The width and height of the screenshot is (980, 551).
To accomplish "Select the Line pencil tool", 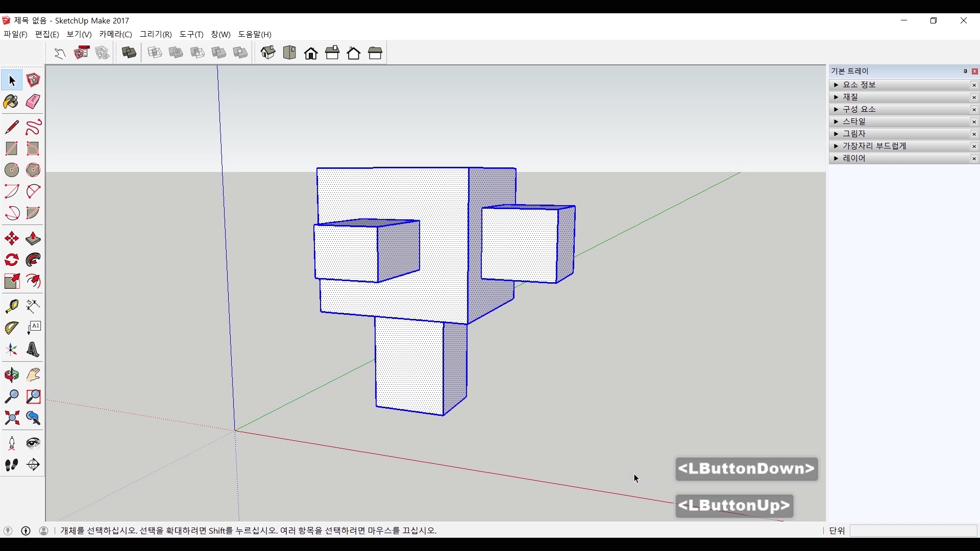I will (x=11, y=127).
